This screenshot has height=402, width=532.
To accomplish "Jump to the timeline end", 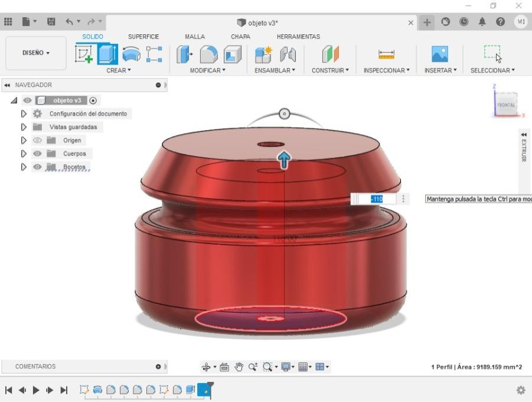I will [64, 390].
